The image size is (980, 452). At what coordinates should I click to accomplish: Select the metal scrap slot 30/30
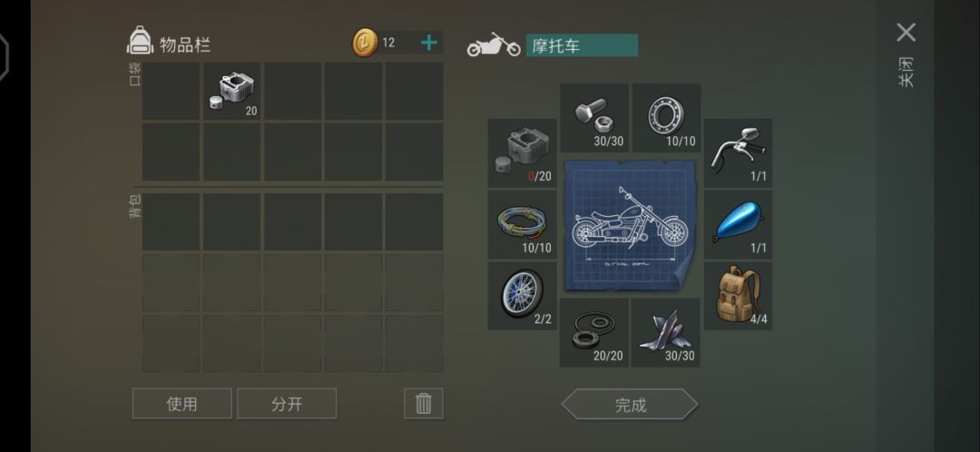[x=666, y=332]
